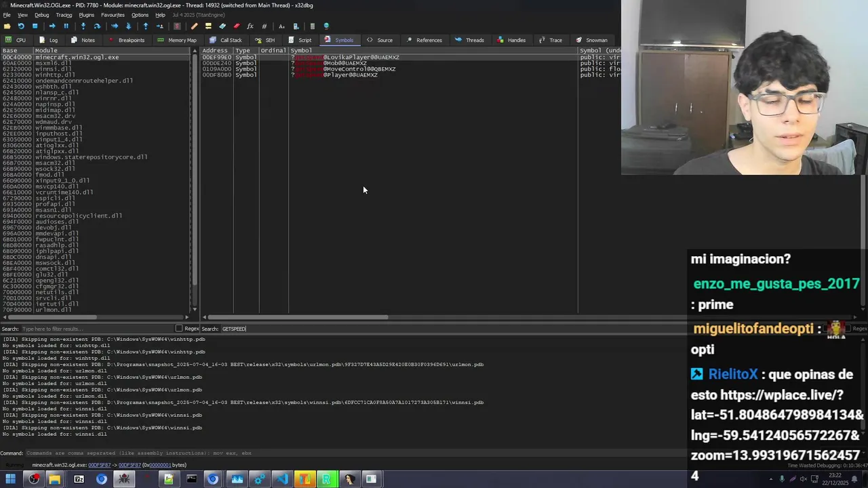The width and height of the screenshot is (868, 488).
Task: Switch to the References tab
Action: 424,40
